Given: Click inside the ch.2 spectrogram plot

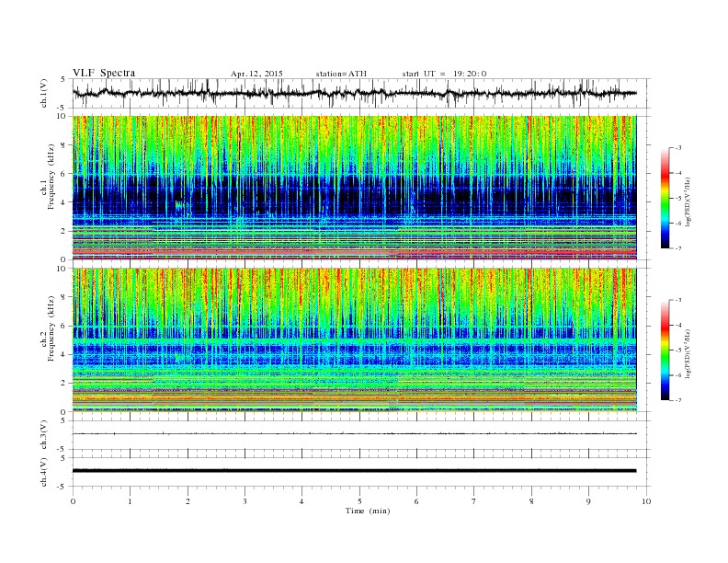Looking at the screenshot, I should 354,339.
